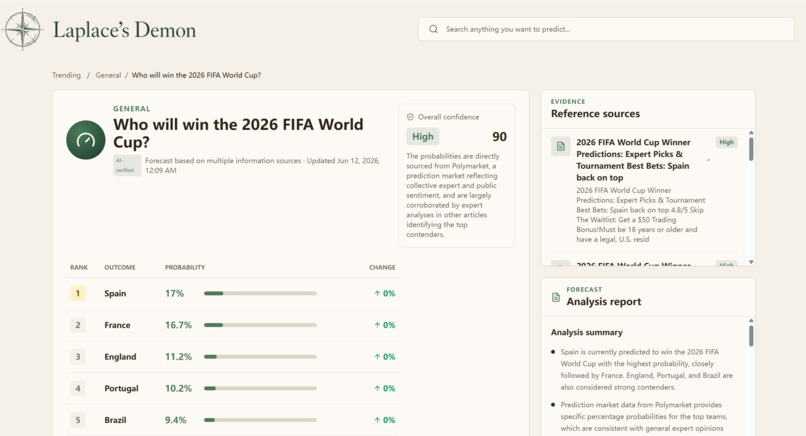Click the CHANGE column header
Image resolution: width=806 pixels, height=436 pixels.
pos(382,267)
